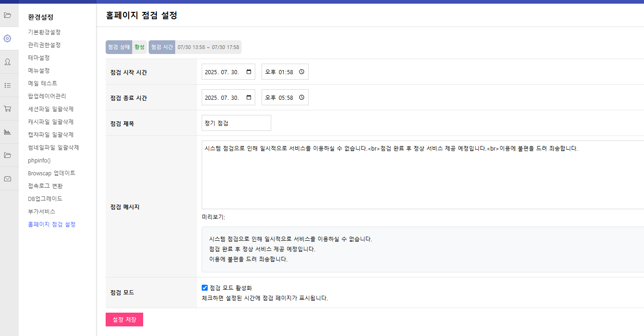Click the 미리보기: label

click(x=214, y=217)
